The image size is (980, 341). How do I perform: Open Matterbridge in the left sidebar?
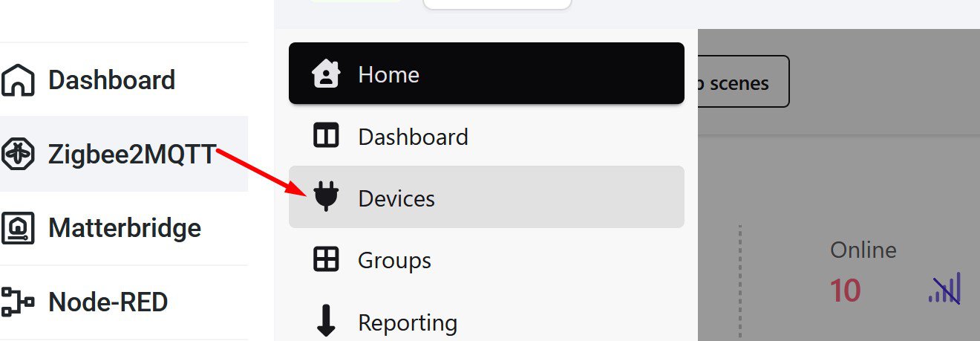[x=124, y=228]
